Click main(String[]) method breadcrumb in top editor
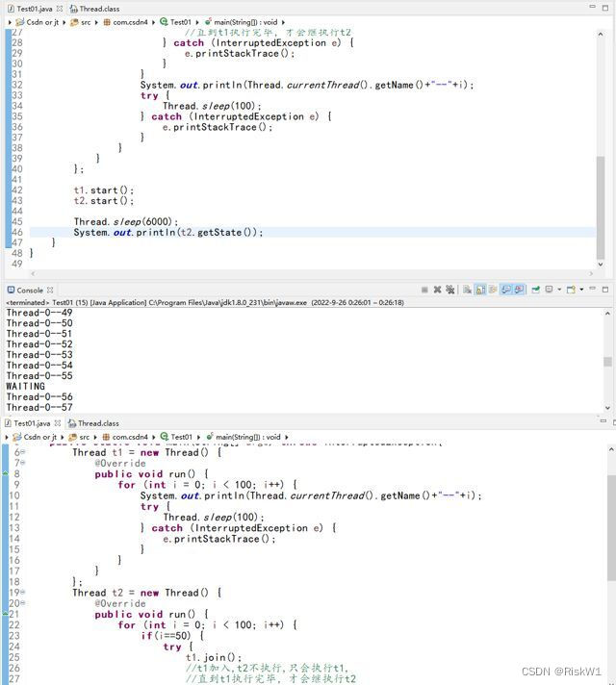Screen dimensions: 616x685 [x=241, y=22]
